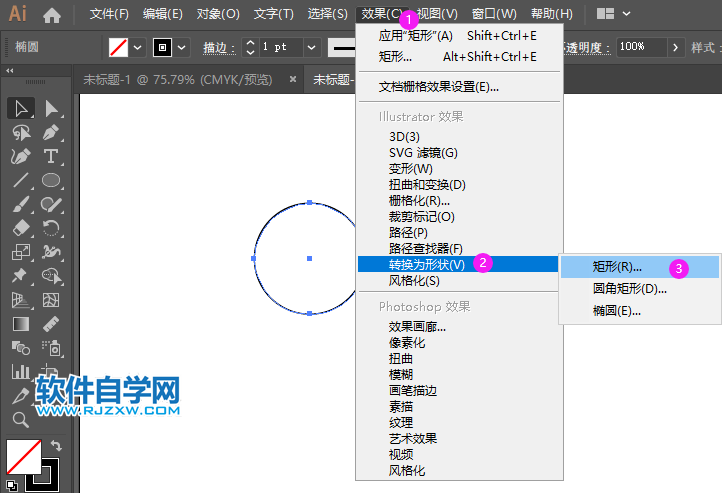Open the dropdown beside the arrange documents icon
This screenshot has height=493, width=722.
pos(626,14)
